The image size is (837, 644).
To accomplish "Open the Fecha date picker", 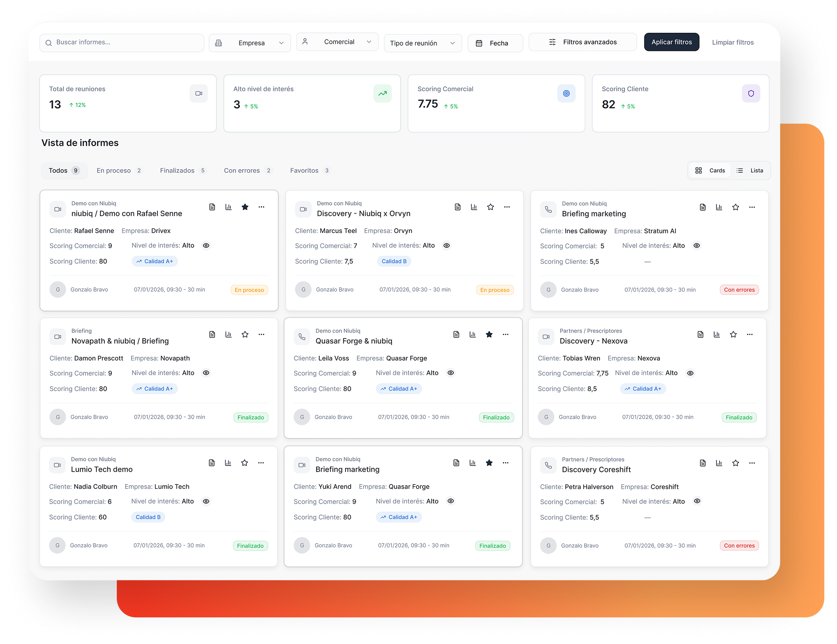I will 495,43.
